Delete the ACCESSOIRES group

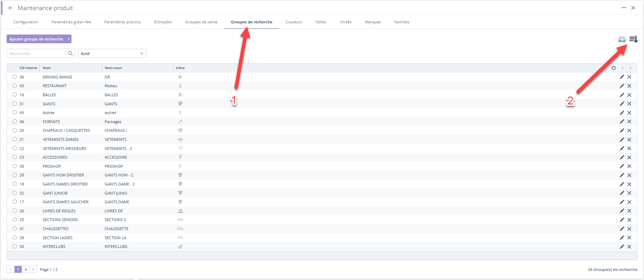[x=629, y=157]
